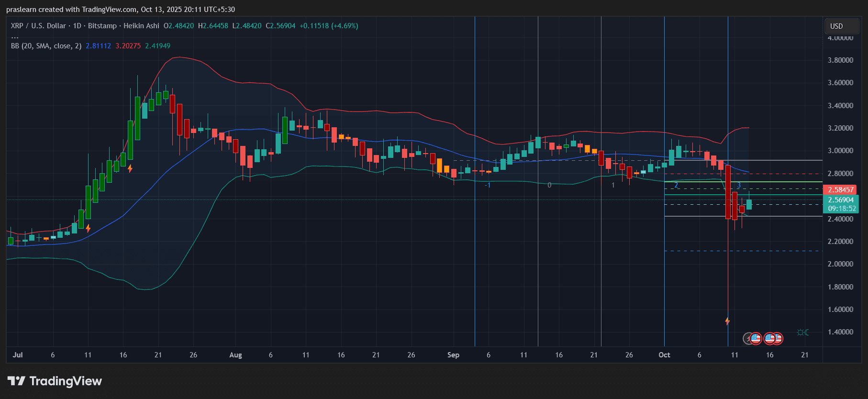Open the gray lightning circle event icon
Image resolution: width=868 pixels, height=399 pixels.
click(x=747, y=339)
